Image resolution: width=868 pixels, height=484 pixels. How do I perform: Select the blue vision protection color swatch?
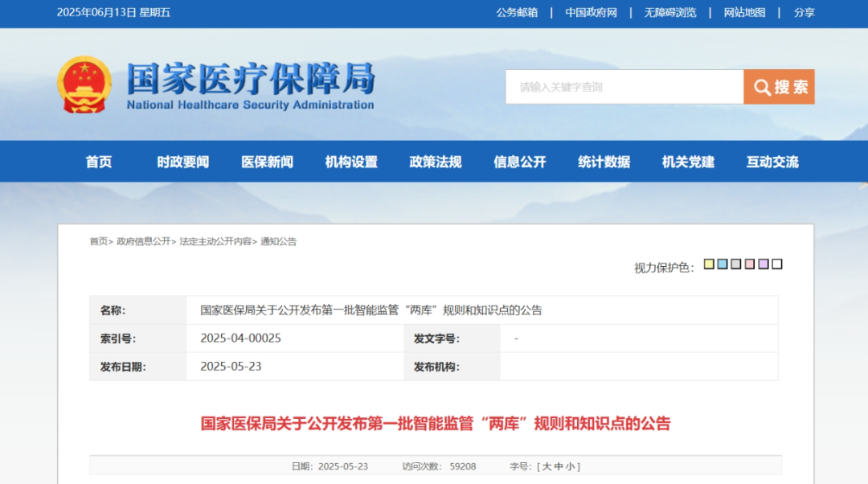pyautogui.click(x=723, y=263)
